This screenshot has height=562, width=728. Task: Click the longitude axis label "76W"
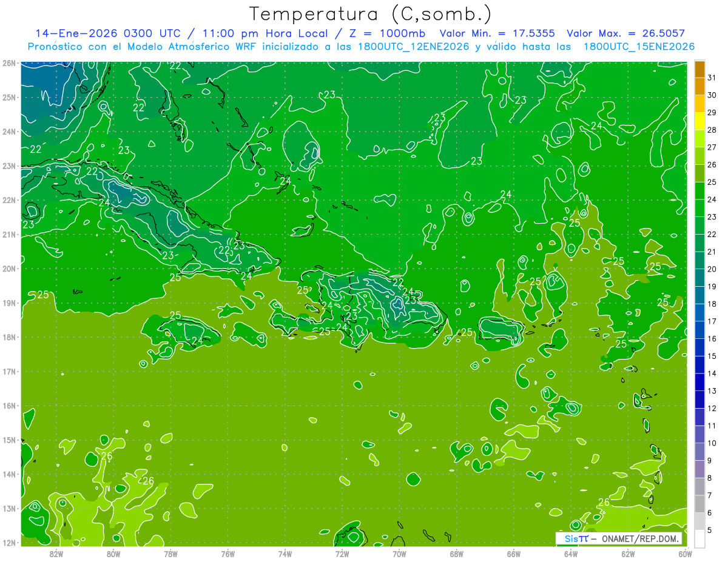tap(227, 553)
